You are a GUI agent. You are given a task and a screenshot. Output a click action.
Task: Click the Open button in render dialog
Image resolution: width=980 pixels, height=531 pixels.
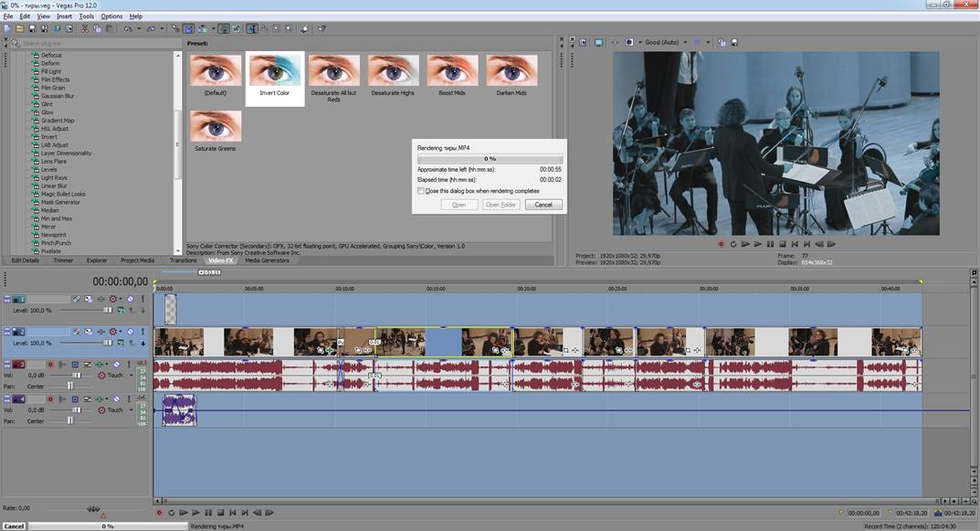tap(458, 205)
